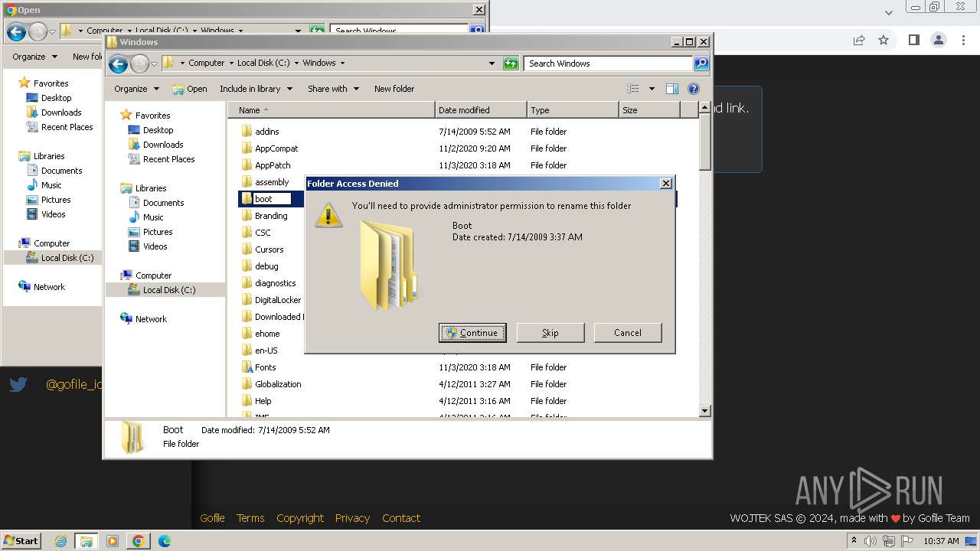Click Skip in Folder Access Denied dialog

click(x=550, y=333)
